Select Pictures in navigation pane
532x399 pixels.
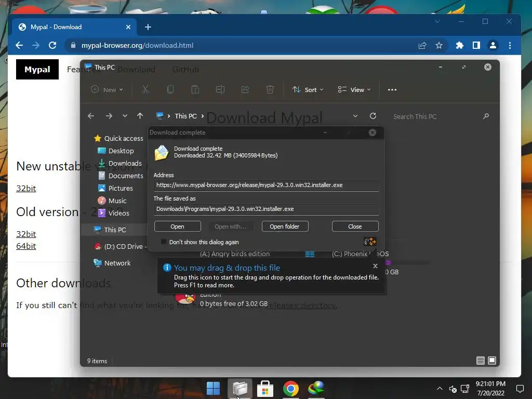click(x=115, y=188)
